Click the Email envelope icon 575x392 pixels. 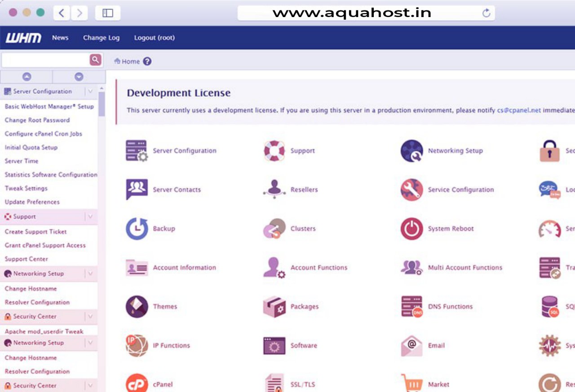click(x=412, y=345)
